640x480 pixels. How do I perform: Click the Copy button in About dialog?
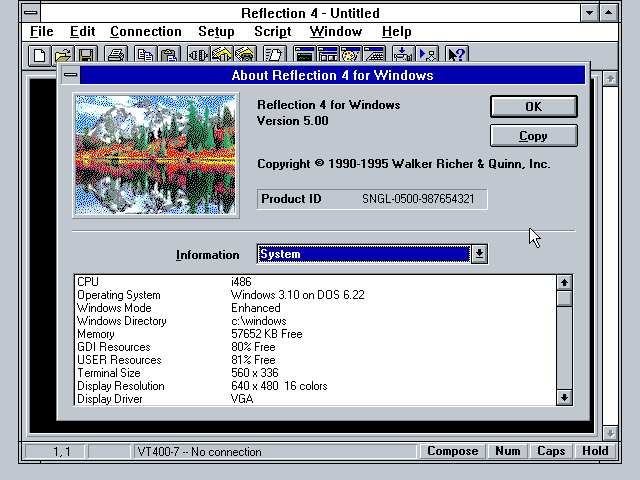pyautogui.click(x=533, y=136)
